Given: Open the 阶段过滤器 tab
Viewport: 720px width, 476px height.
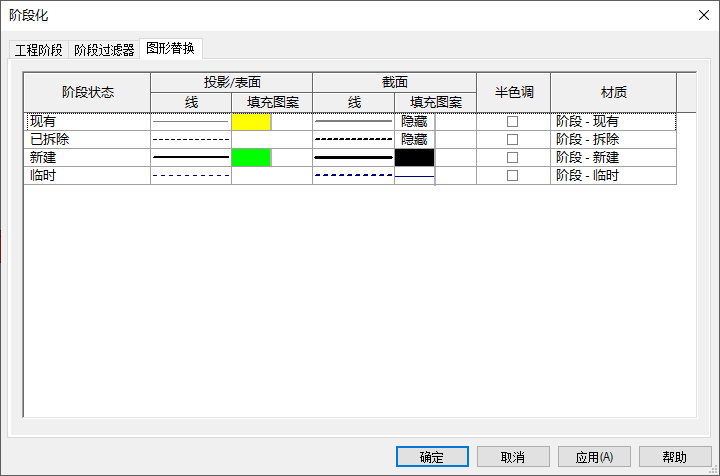Looking at the screenshot, I should click(x=104, y=50).
